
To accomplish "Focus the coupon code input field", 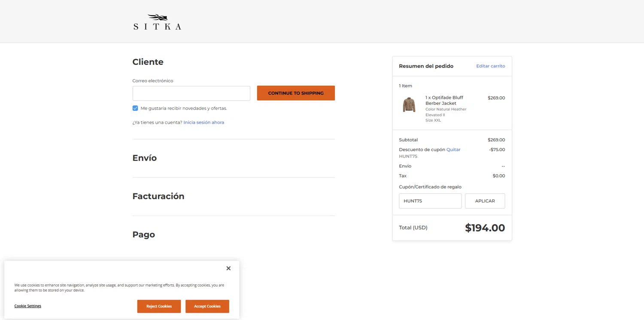I will click(430, 201).
